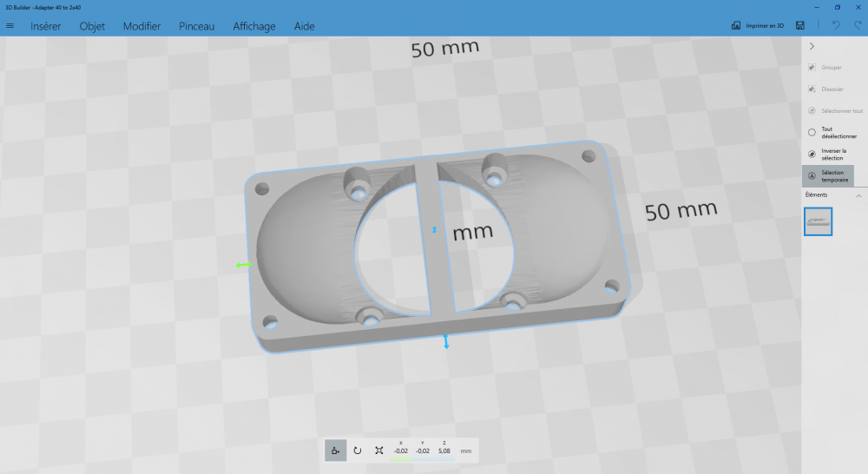
Task: Restore the 3D Builder window size
Action: coord(838,7)
